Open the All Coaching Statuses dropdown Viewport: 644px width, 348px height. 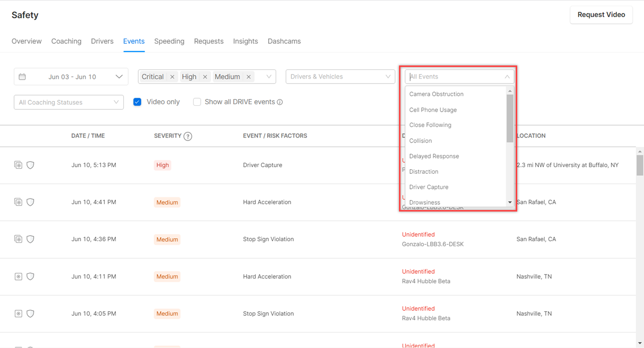click(69, 102)
